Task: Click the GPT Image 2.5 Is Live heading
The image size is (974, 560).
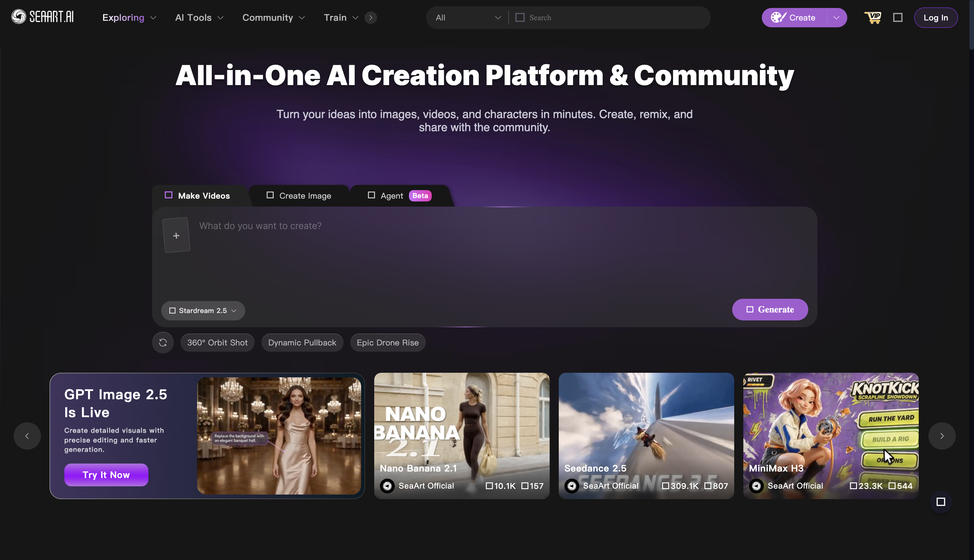Action: pos(115,403)
